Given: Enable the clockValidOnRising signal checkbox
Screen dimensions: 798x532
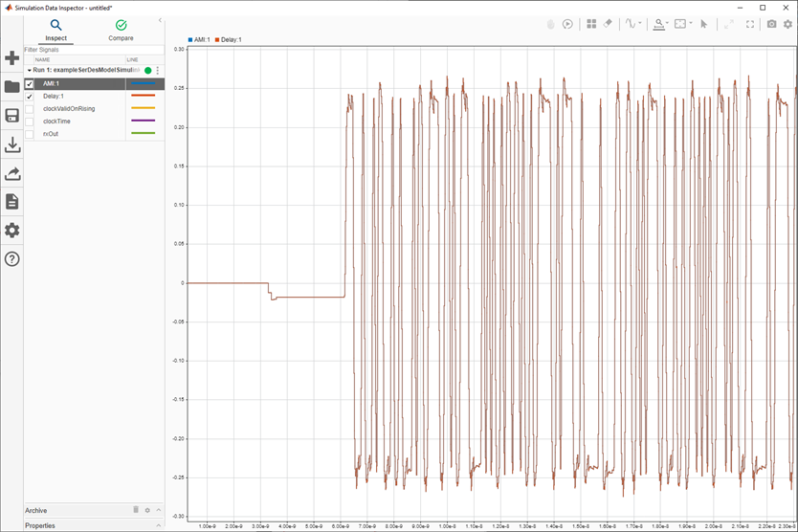Looking at the screenshot, I should [30, 109].
